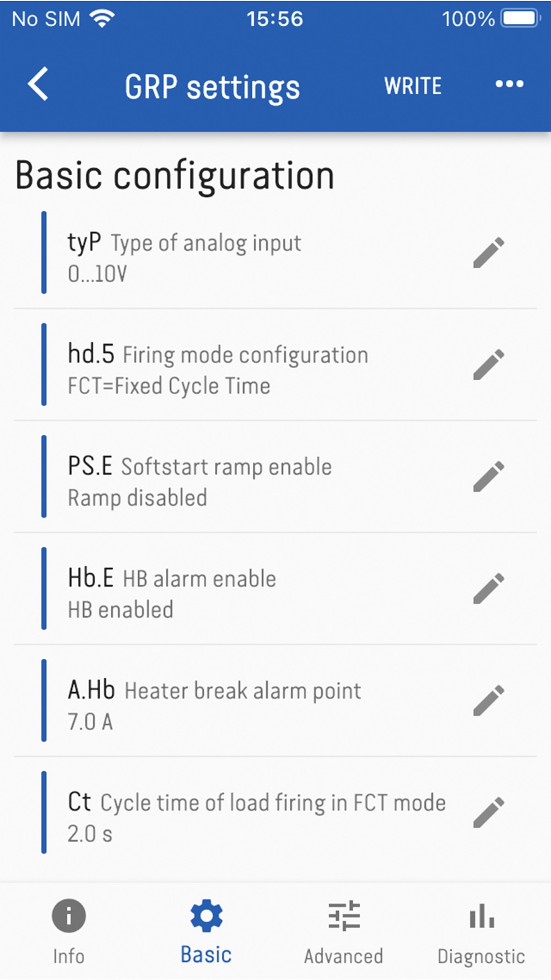Tap the 7.0 A alarm point value

pyautogui.click(x=90, y=721)
